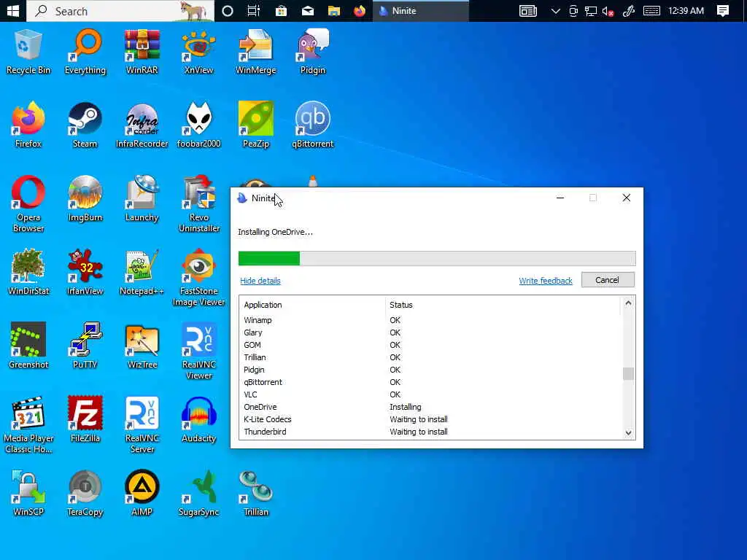Click the 12:39 AM clock
Image resolution: width=747 pixels, height=560 pixels.
[686, 10]
